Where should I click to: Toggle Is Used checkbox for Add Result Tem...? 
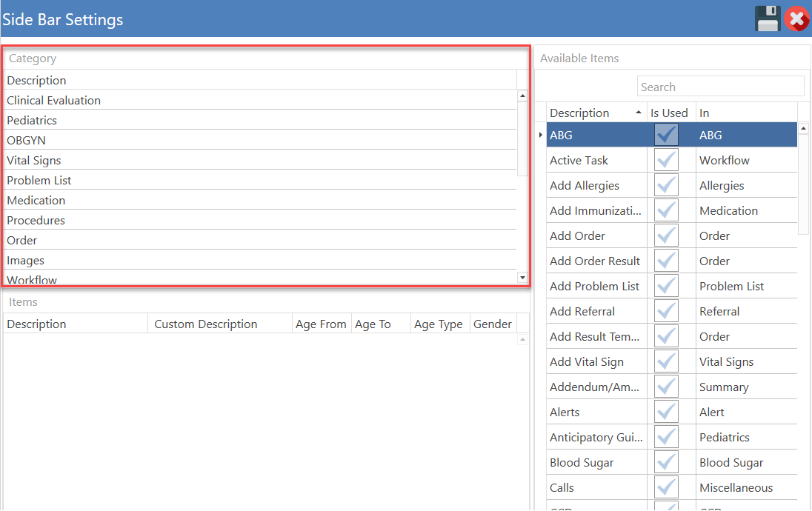666,336
